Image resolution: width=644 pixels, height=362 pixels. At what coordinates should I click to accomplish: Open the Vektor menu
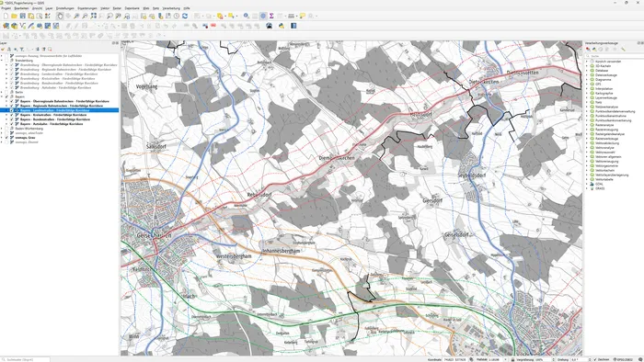click(105, 8)
